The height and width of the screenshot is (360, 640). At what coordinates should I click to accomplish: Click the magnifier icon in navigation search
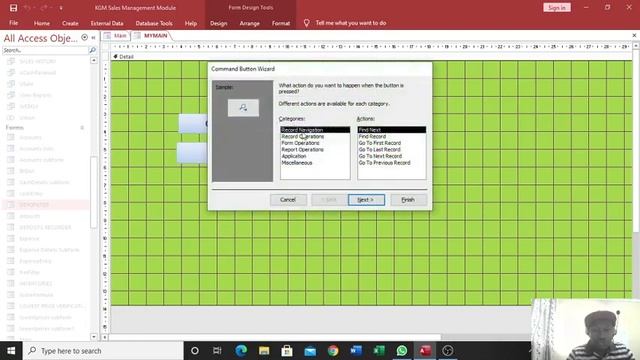tap(93, 50)
